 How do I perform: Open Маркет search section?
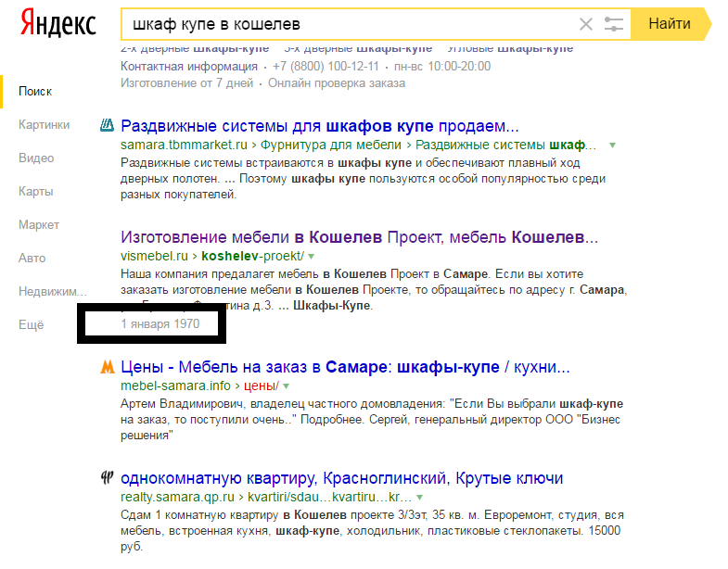click(39, 225)
